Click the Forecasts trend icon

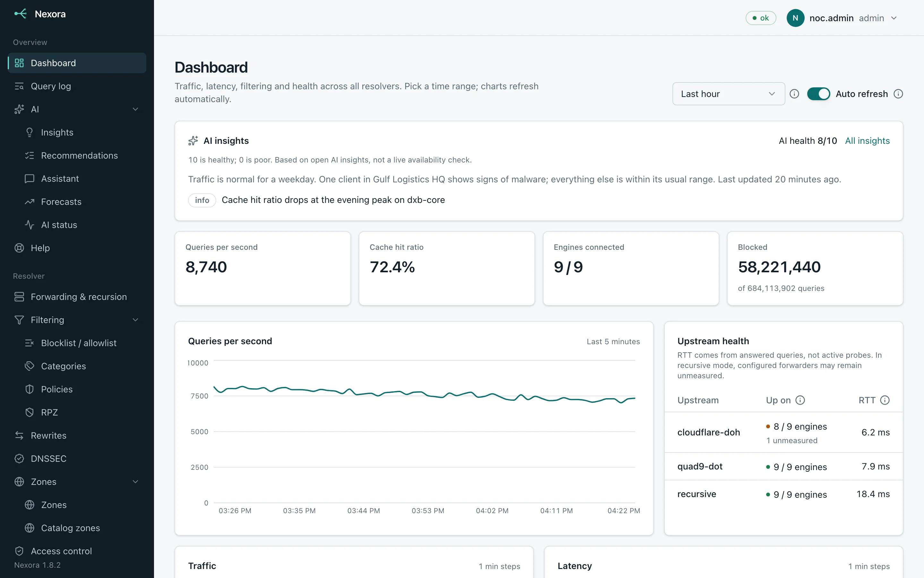(x=30, y=202)
